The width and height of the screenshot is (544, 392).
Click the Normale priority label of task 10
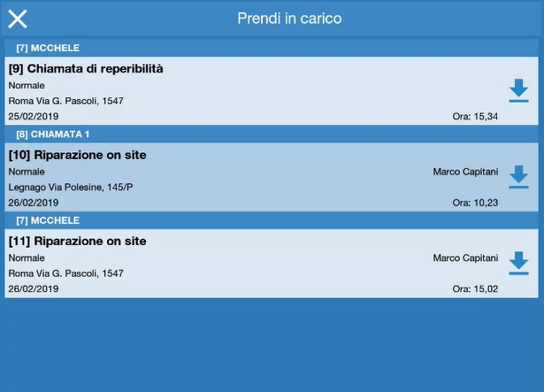point(27,172)
